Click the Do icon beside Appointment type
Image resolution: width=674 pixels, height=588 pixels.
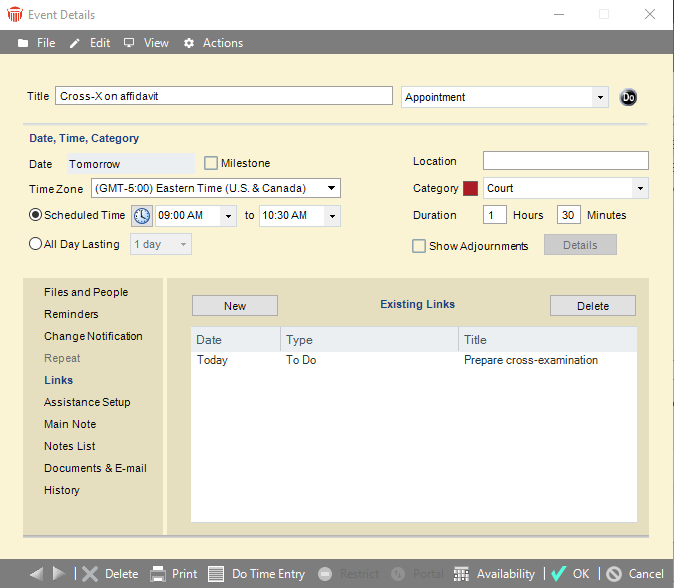tap(628, 97)
